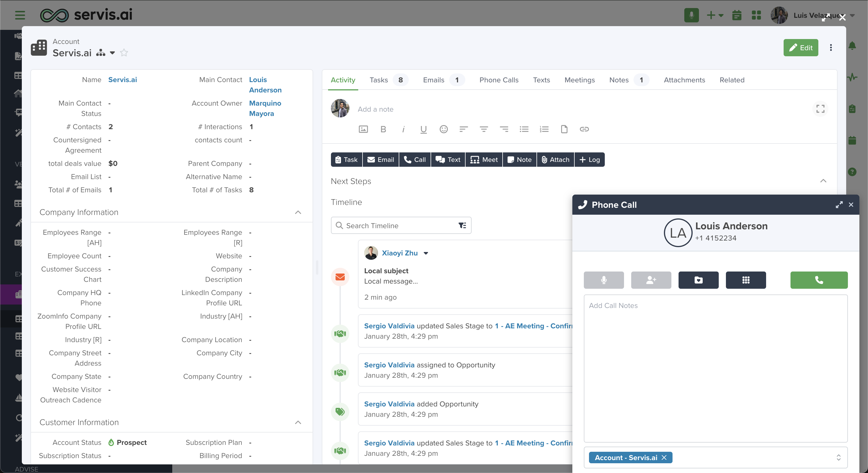Image resolution: width=868 pixels, height=473 pixels.
Task: Collapse Company Information section
Action: click(298, 212)
